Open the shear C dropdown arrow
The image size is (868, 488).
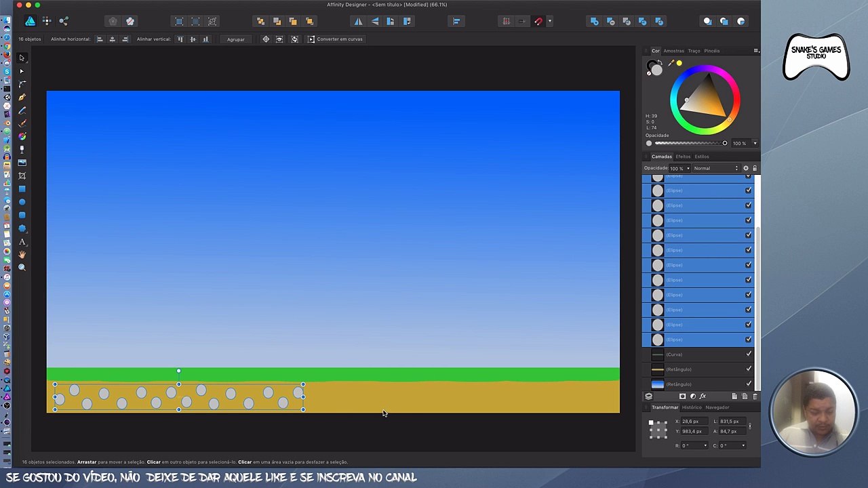[743, 445]
